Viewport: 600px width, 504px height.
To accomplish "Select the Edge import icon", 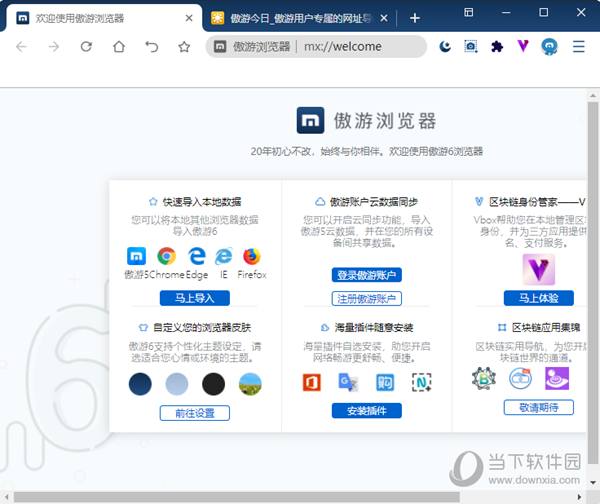I will 197,256.
